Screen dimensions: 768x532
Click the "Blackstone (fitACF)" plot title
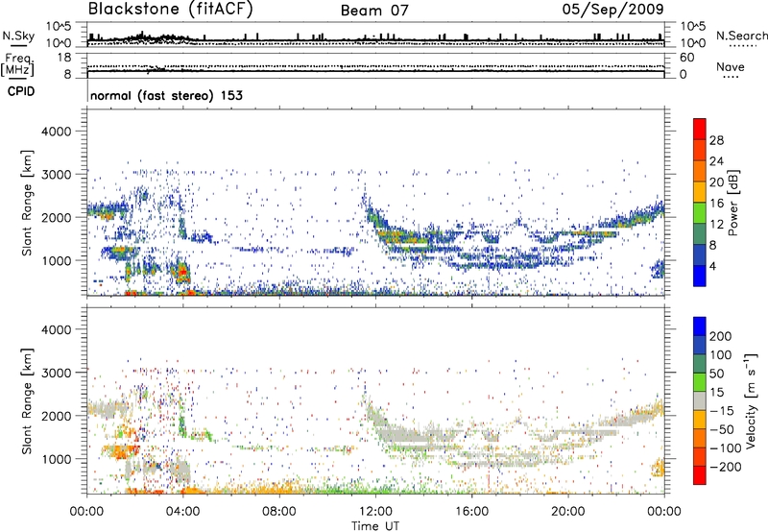click(171, 10)
